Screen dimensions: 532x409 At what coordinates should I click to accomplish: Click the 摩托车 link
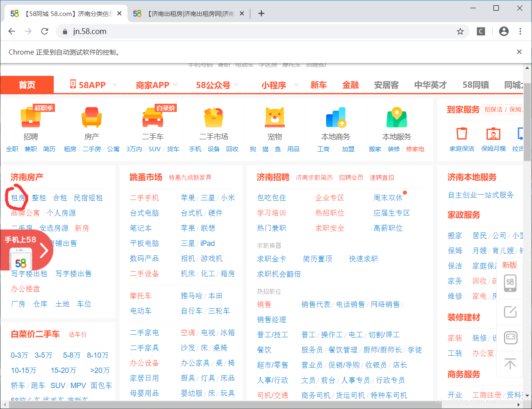[141, 296]
